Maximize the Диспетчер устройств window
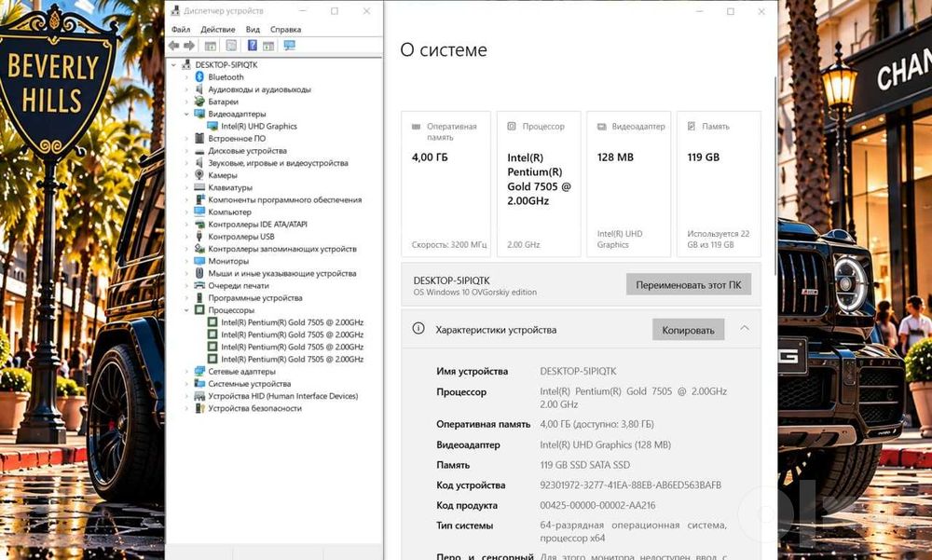 (335, 11)
